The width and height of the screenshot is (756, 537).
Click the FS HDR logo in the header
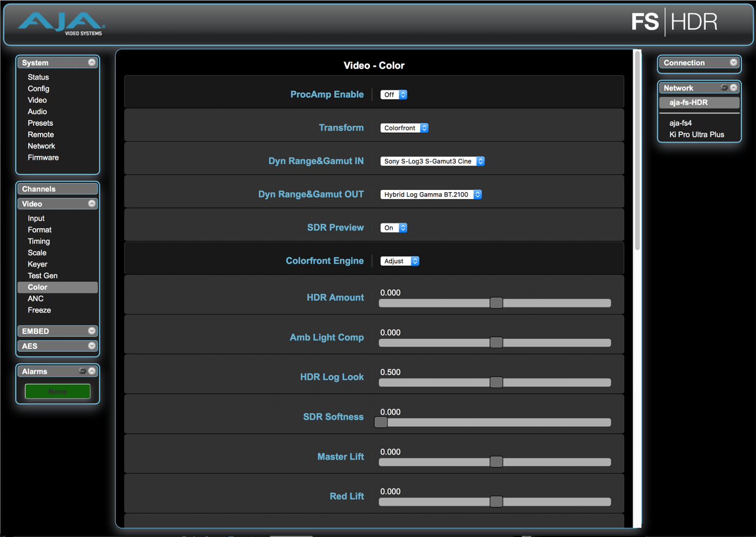coord(675,22)
